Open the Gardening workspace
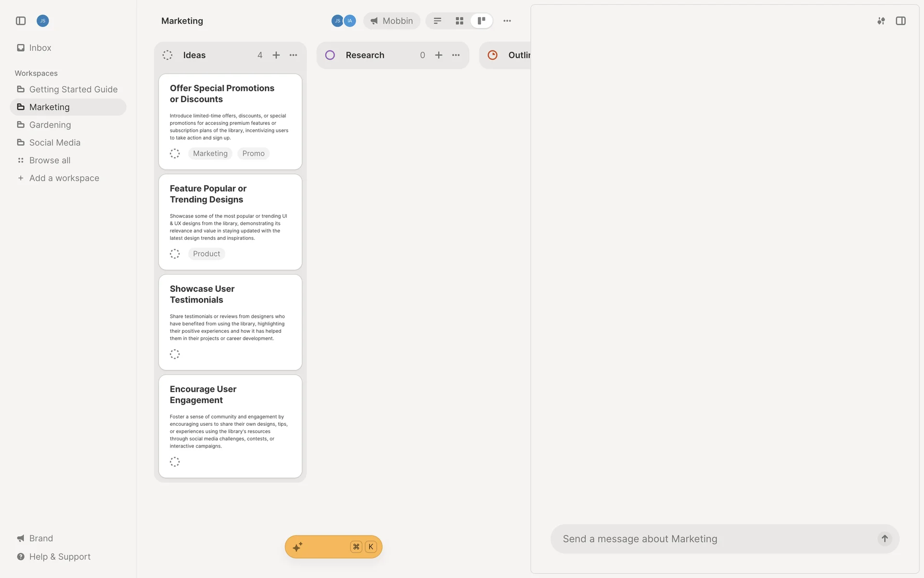 click(x=50, y=125)
